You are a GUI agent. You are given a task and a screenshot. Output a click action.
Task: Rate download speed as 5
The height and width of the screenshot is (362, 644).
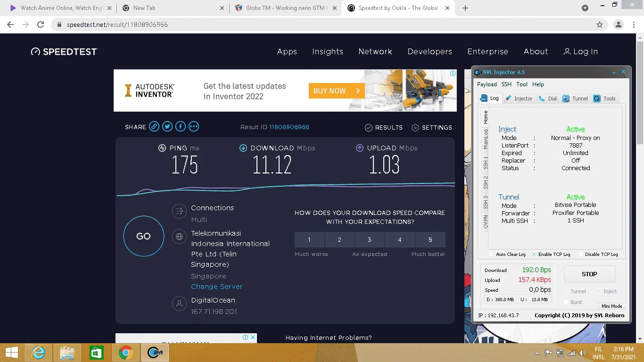[x=430, y=240]
